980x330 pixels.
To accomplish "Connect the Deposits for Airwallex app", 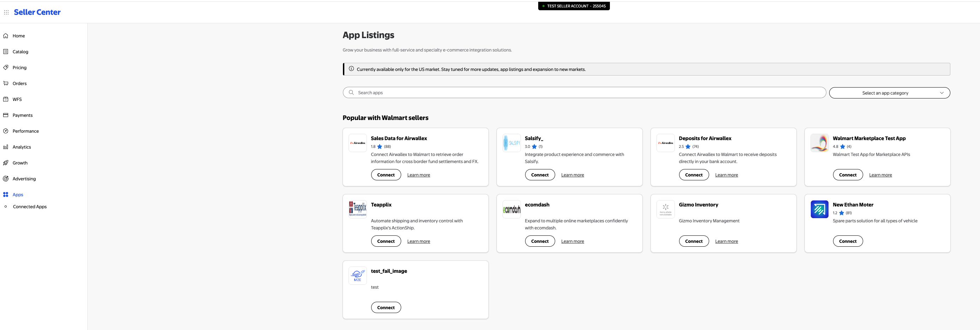I will (x=694, y=175).
